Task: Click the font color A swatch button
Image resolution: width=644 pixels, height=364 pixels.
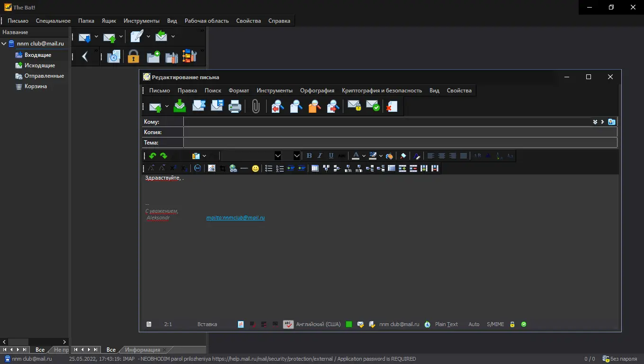Action: [356, 155]
